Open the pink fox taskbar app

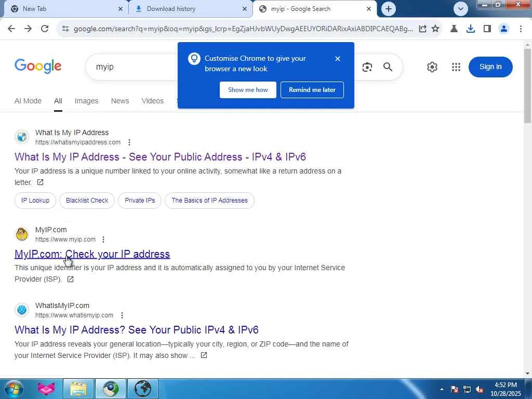click(46, 389)
